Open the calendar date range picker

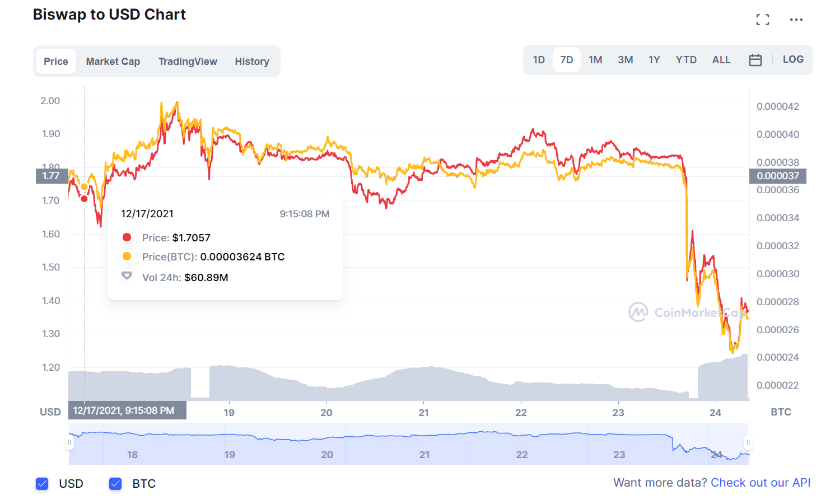tap(755, 60)
